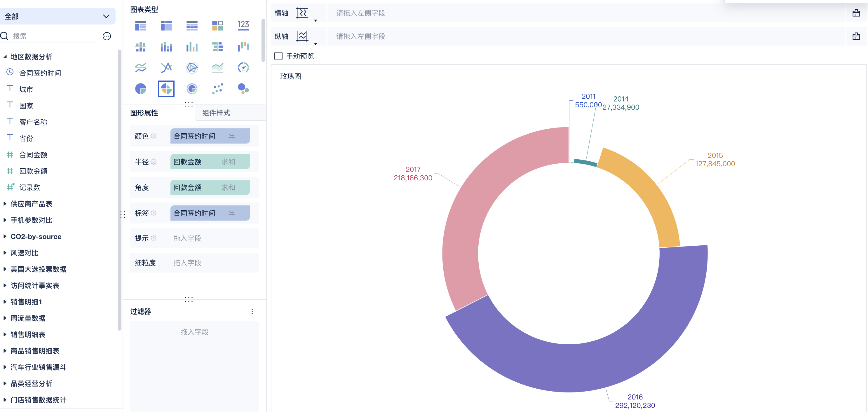The width and height of the screenshot is (868, 412).
Task: Open the 标签 gear settings
Action: click(x=154, y=213)
